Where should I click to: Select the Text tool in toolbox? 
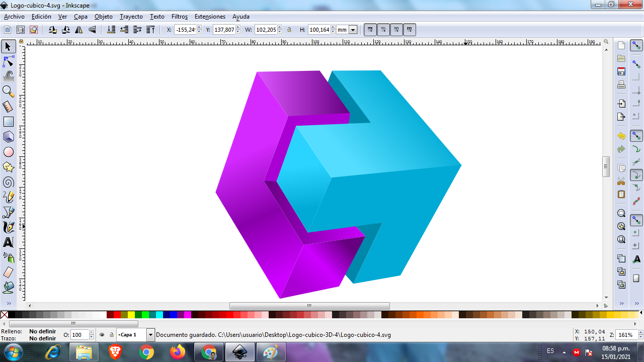point(8,242)
